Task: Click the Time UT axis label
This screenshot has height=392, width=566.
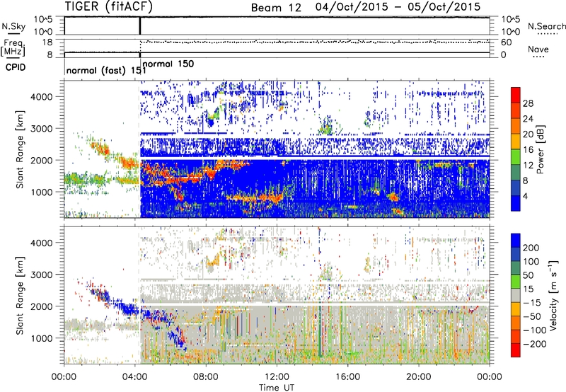Action: click(x=277, y=387)
